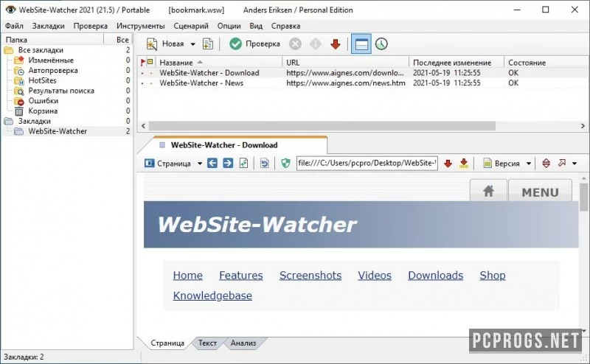Viewport: 590px width, 364px height.
Task: Open the dropdown arrow after the diagonal arrow icon
Action: (x=575, y=164)
